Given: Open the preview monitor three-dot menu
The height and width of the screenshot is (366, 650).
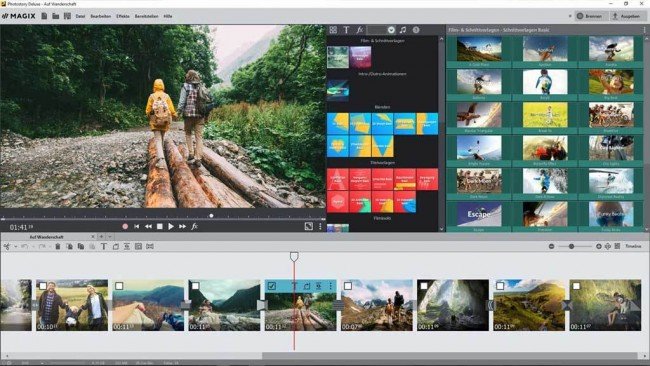Looking at the screenshot, I should 320,226.
